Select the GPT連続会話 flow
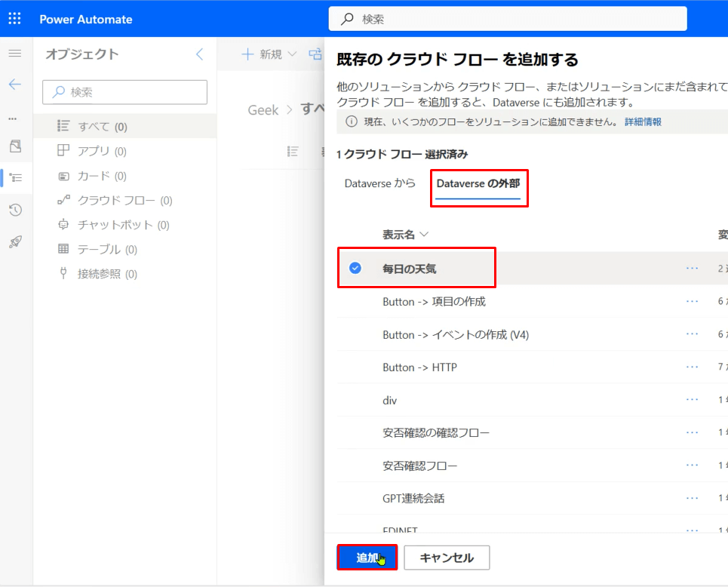The width and height of the screenshot is (728, 587). click(413, 498)
